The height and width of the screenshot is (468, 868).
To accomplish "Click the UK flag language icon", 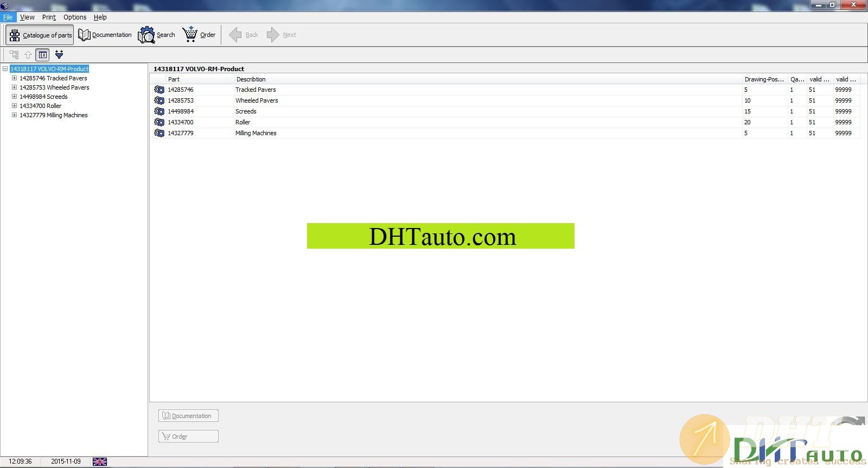I will coord(100,461).
